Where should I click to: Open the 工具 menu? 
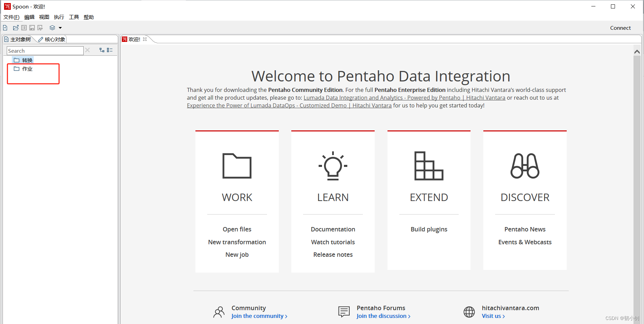[x=74, y=17]
